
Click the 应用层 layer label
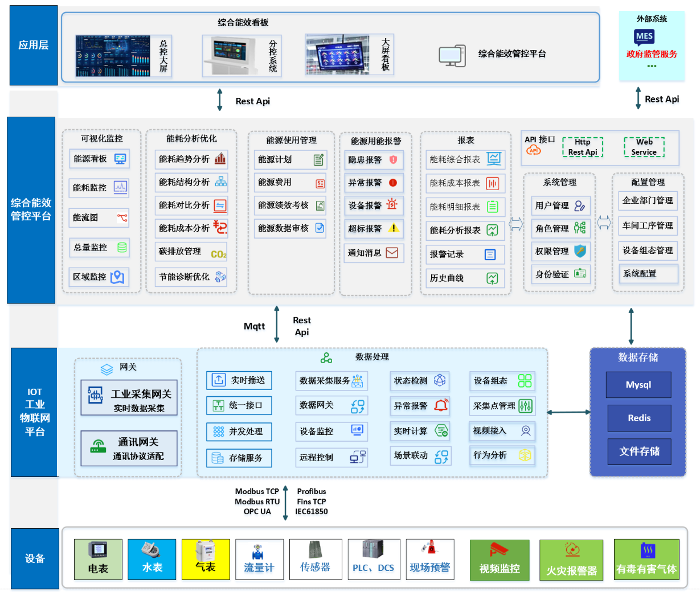pyautogui.click(x=34, y=46)
